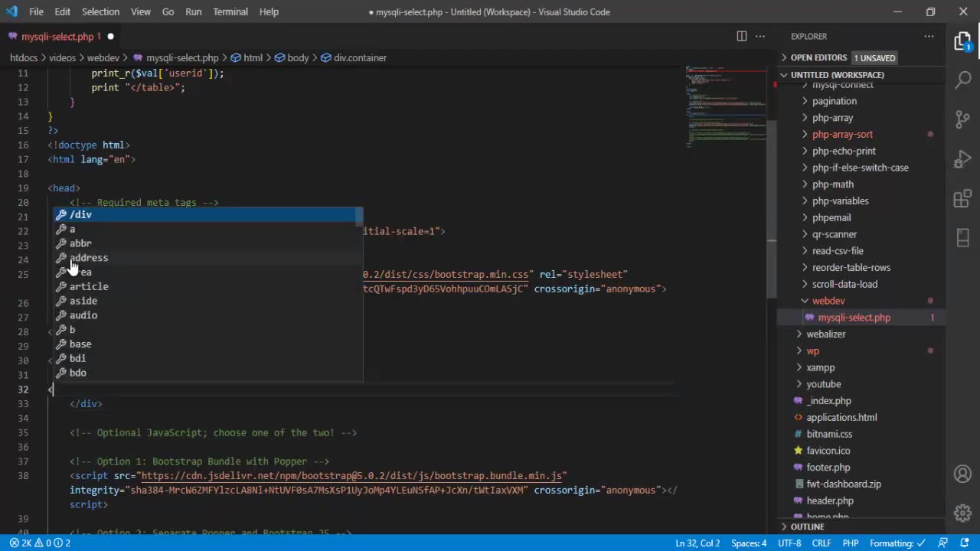Open the Help menu
This screenshot has width=980, height=551.
click(x=269, y=11)
